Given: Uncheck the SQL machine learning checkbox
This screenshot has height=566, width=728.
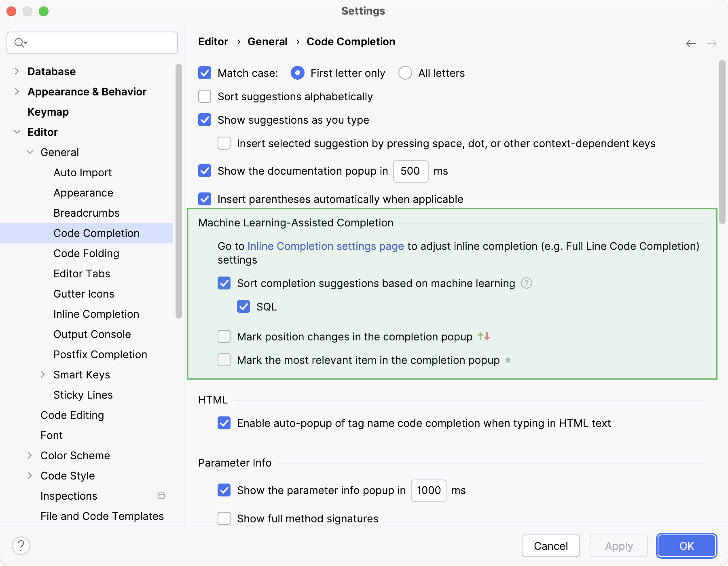Looking at the screenshot, I should click(243, 307).
